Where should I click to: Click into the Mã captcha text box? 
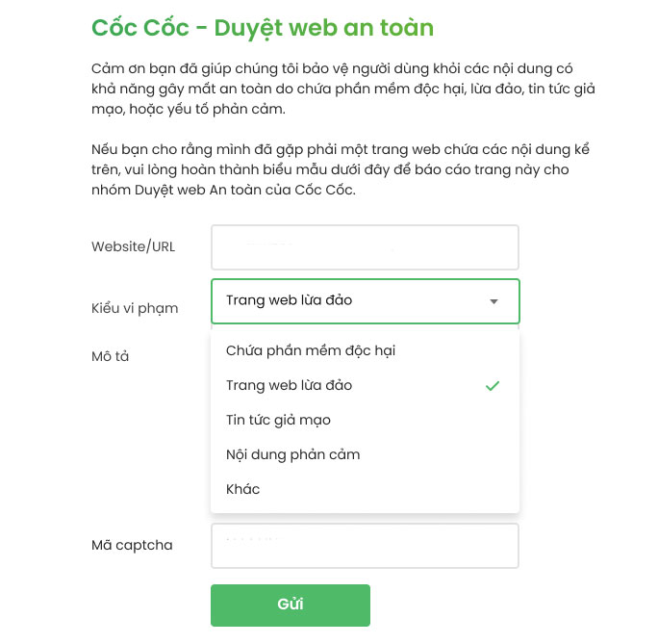(x=365, y=546)
